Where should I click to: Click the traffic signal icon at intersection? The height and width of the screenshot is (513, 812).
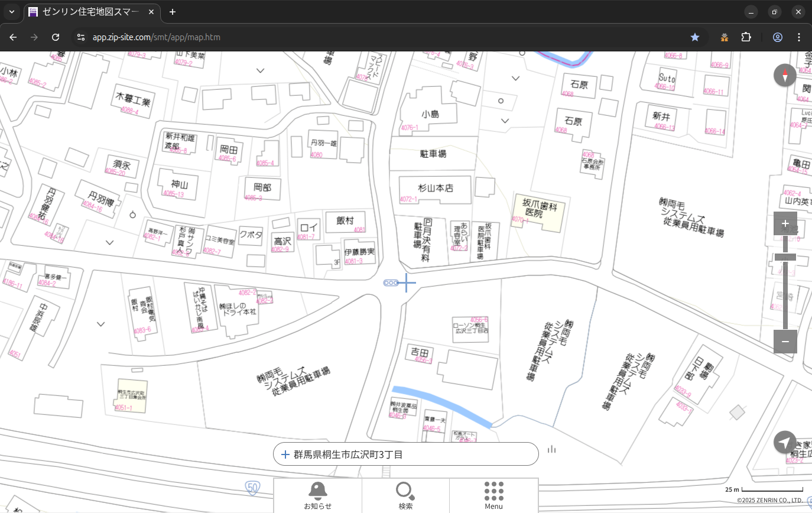point(391,283)
